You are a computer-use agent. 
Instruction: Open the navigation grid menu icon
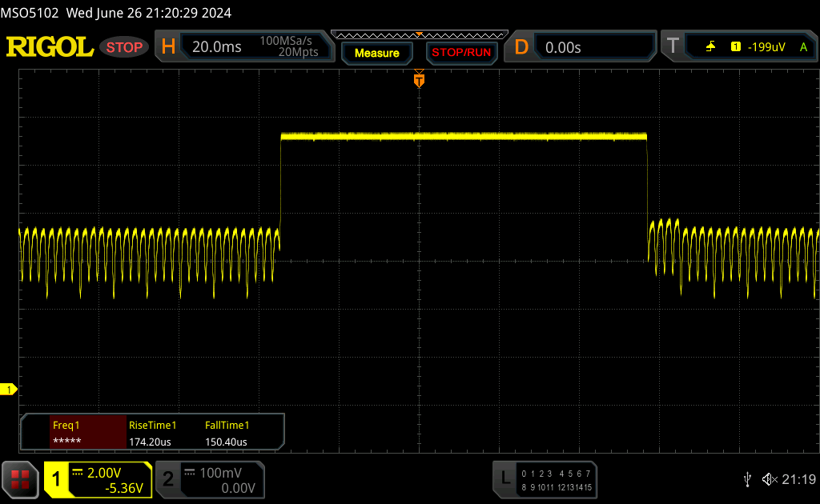pyautogui.click(x=20, y=479)
